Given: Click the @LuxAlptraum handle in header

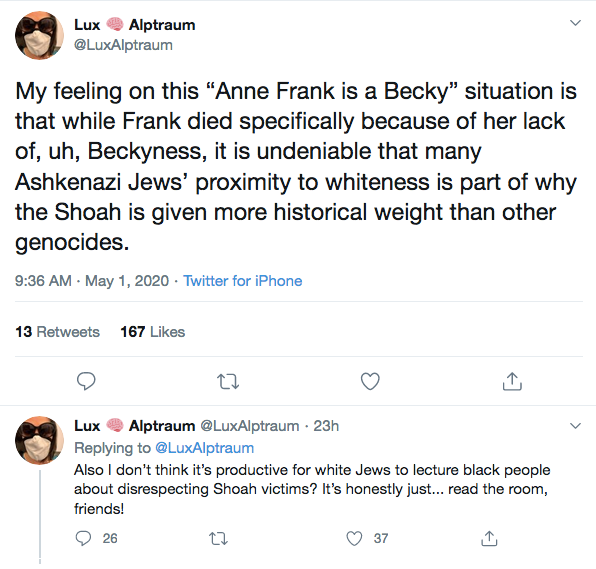Looking at the screenshot, I should pyautogui.click(x=123, y=45).
